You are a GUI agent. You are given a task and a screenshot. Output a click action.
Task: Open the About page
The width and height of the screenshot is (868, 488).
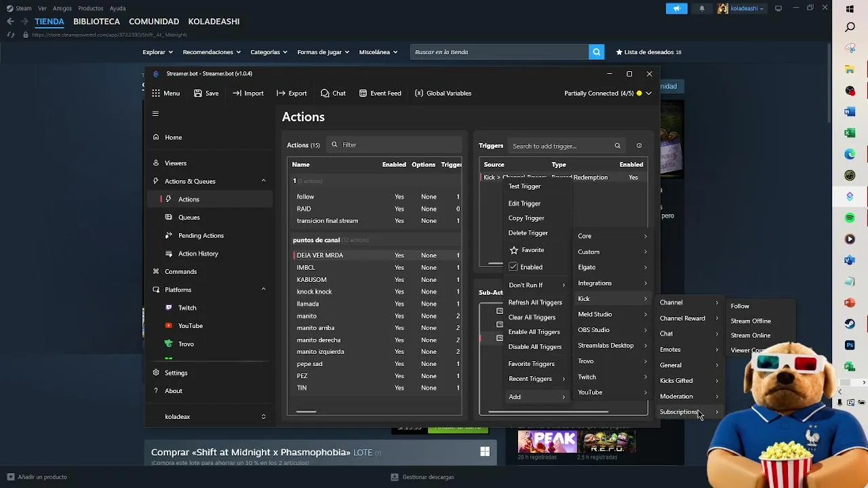point(174,391)
